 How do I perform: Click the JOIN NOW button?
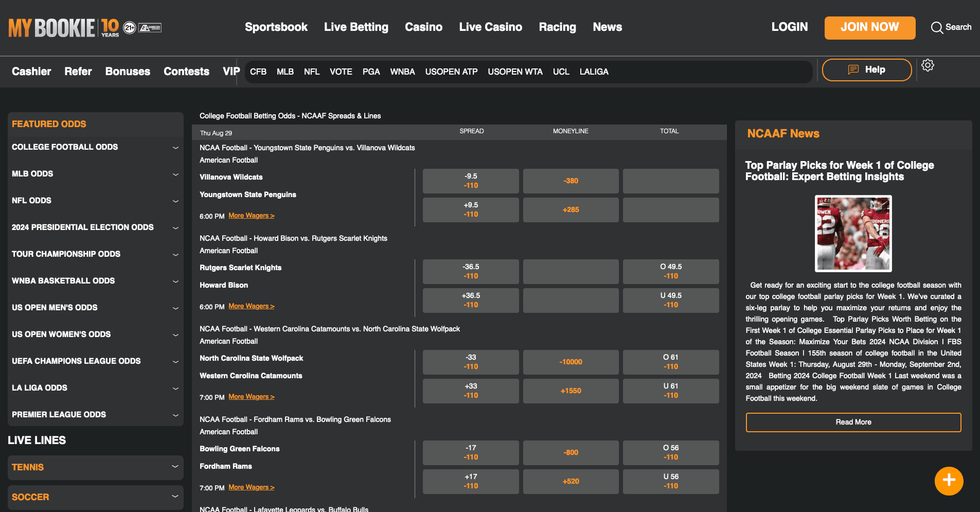(870, 28)
